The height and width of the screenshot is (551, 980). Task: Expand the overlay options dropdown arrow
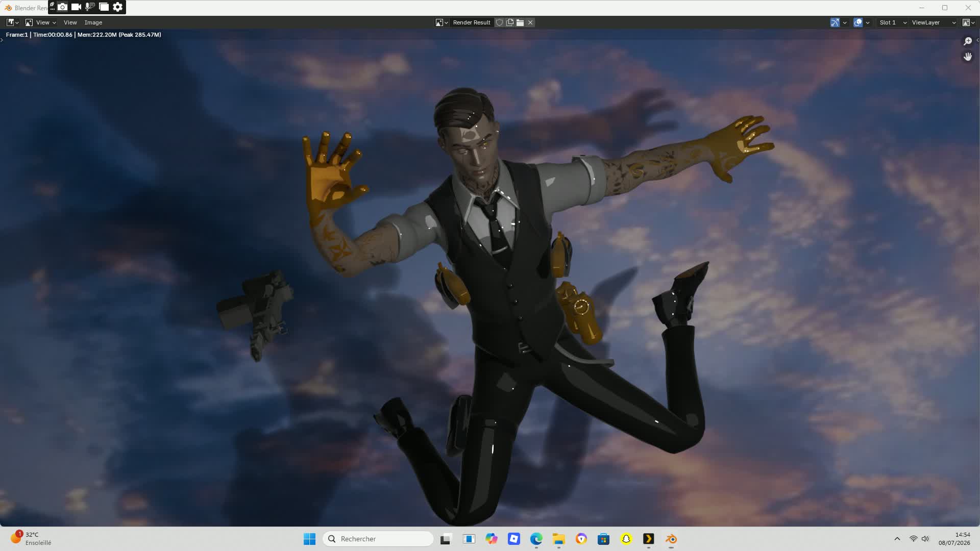click(x=868, y=22)
